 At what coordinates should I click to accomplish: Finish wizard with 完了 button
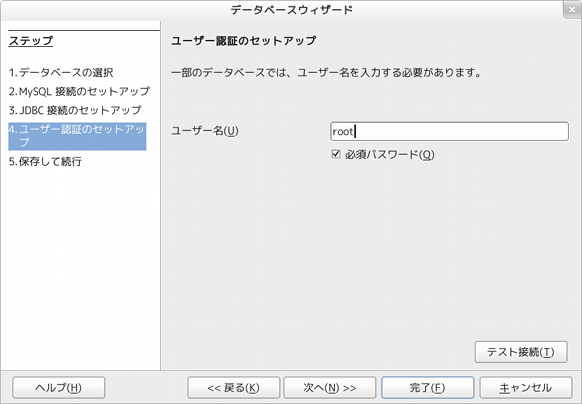pyautogui.click(x=428, y=388)
